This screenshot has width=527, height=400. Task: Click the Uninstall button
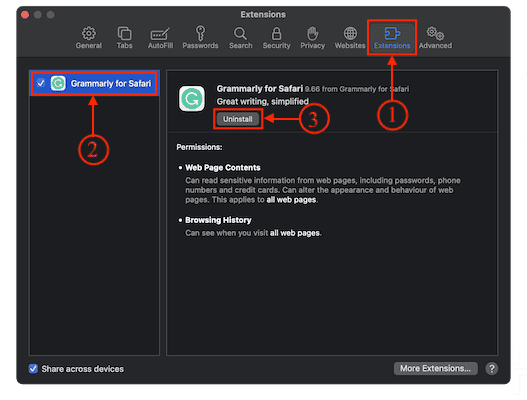tap(238, 119)
